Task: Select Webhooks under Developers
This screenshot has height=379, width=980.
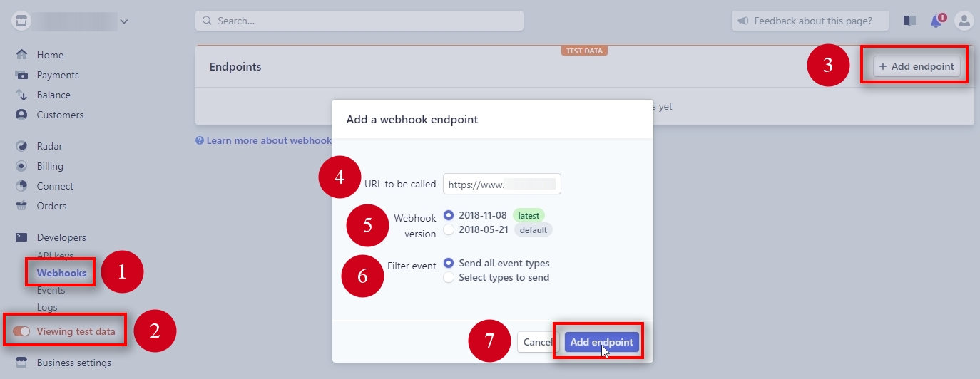Action: click(x=61, y=273)
